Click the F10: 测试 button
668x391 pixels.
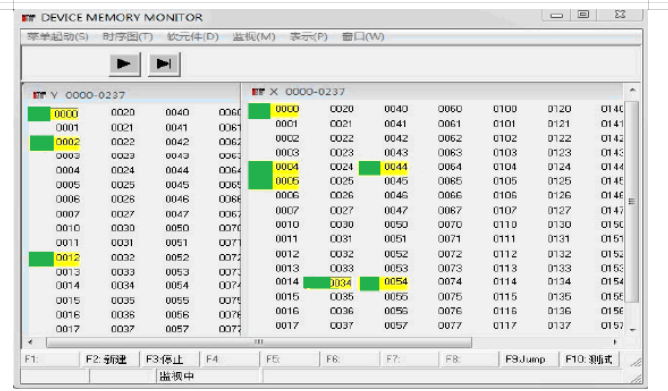coord(589,359)
